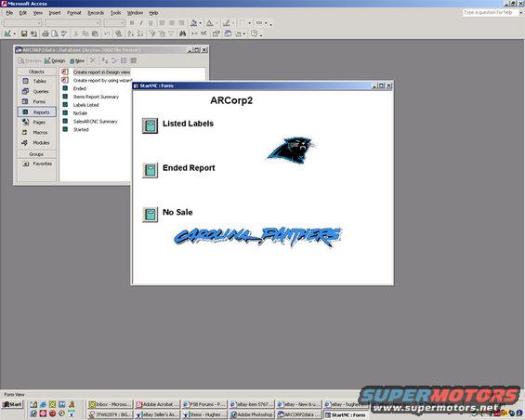Click the No Sale notebook button icon
Image resolution: width=525 pixels, height=420 pixels.
(150, 215)
